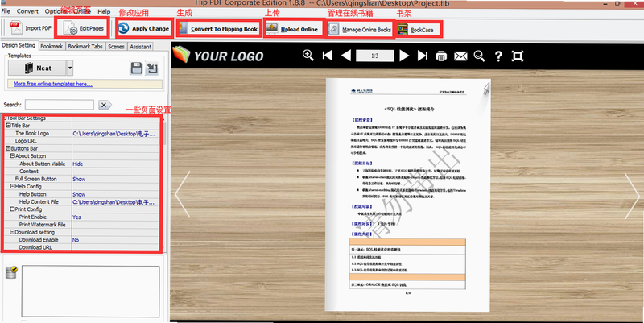Follow the More free online templates link

[53, 84]
